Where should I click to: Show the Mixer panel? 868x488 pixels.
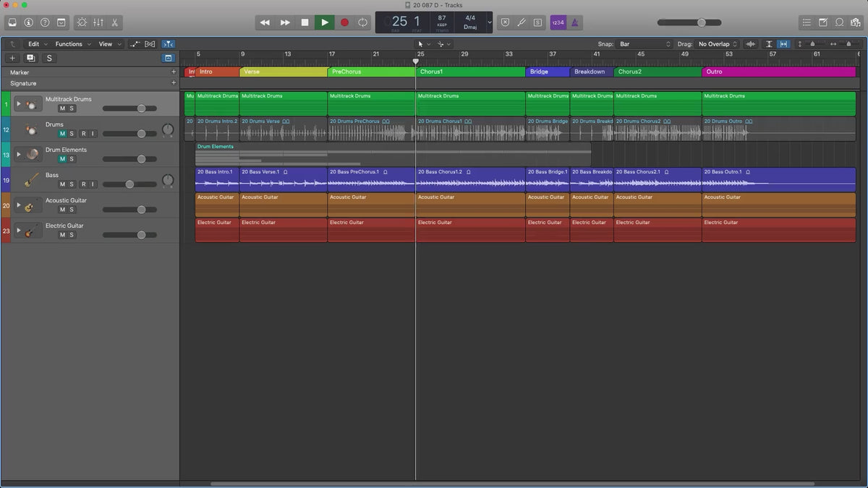98,22
